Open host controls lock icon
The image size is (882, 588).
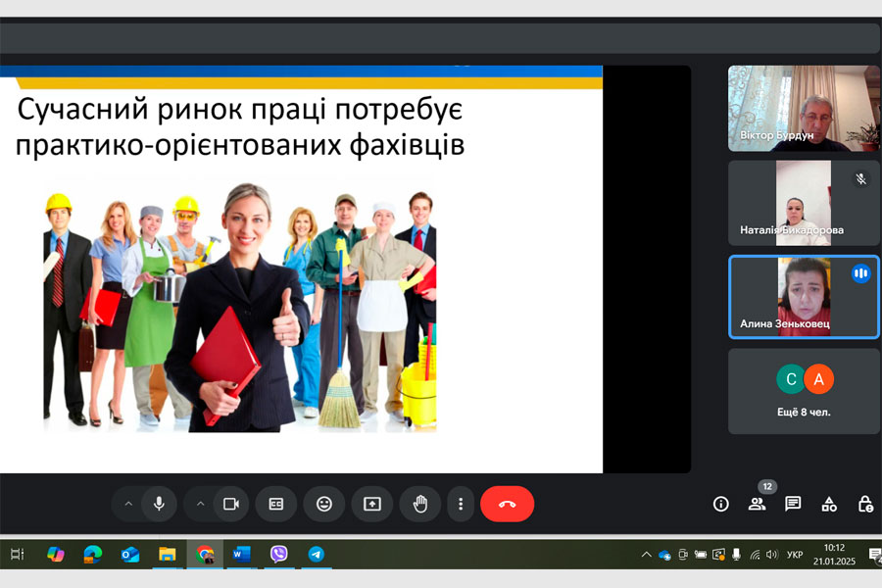pos(865,504)
